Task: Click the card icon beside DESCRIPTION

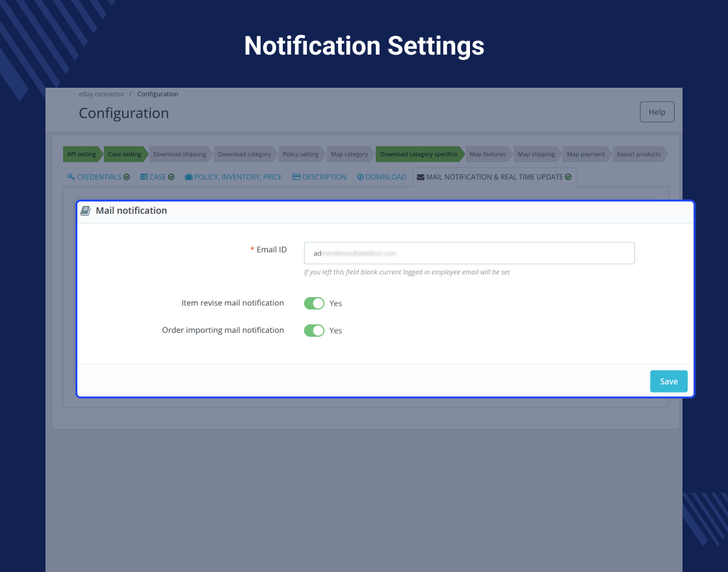Action: [x=296, y=177]
